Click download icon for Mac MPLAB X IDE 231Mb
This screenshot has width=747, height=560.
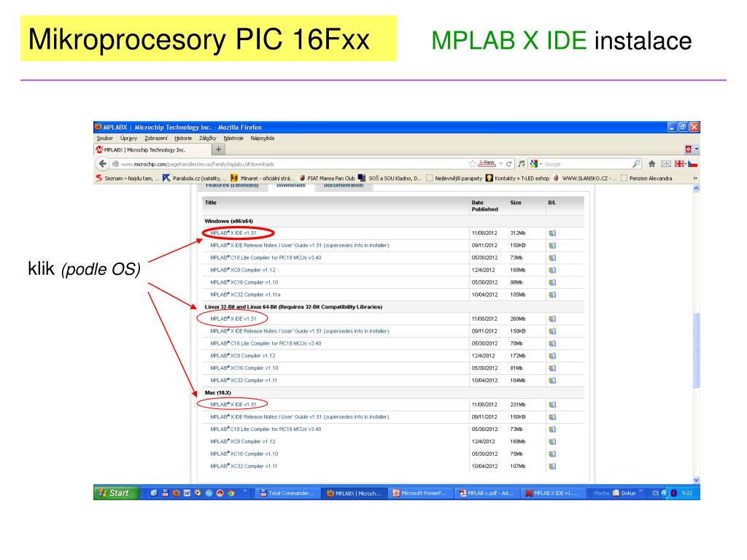click(x=552, y=405)
